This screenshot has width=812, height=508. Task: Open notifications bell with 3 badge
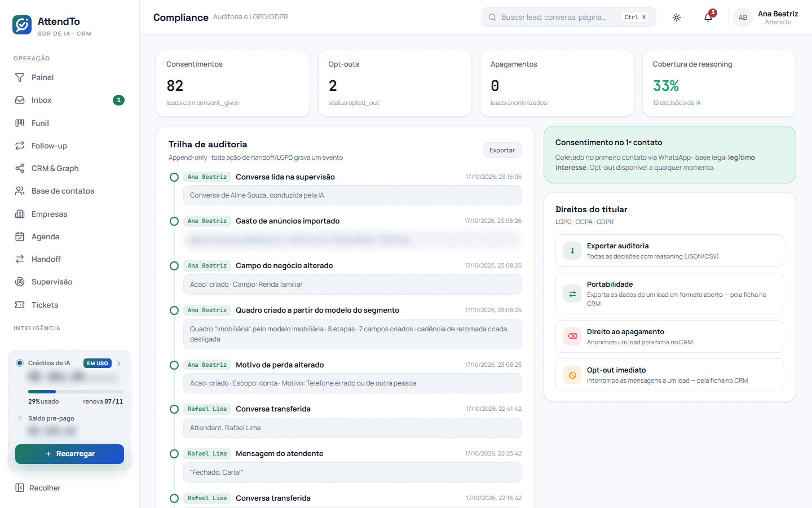pyautogui.click(x=708, y=17)
